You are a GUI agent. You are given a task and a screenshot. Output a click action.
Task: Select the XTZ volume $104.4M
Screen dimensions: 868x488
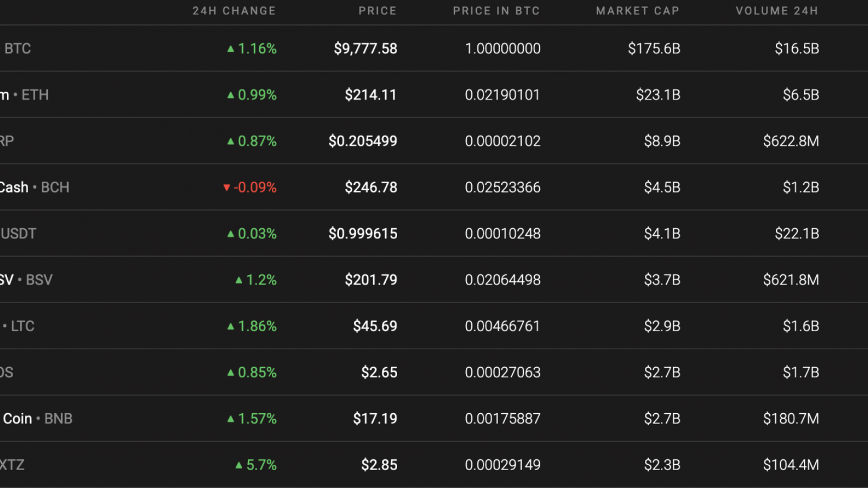pos(792,465)
